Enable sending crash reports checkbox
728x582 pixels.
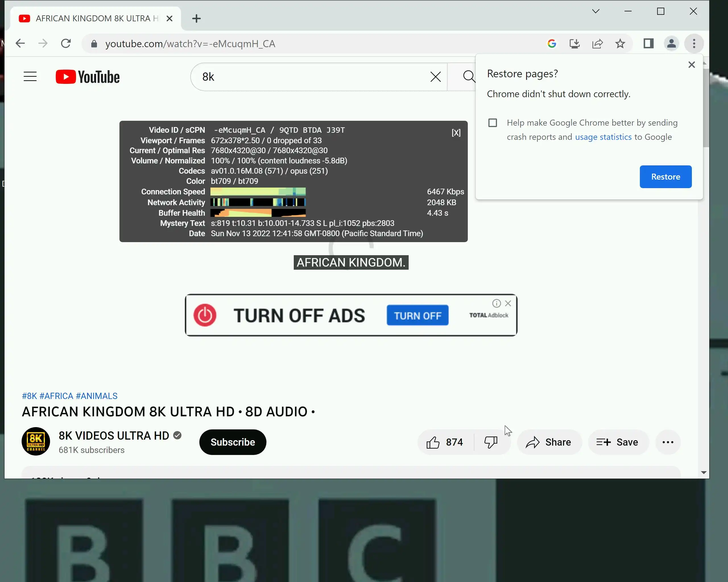pyautogui.click(x=493, y=123)
